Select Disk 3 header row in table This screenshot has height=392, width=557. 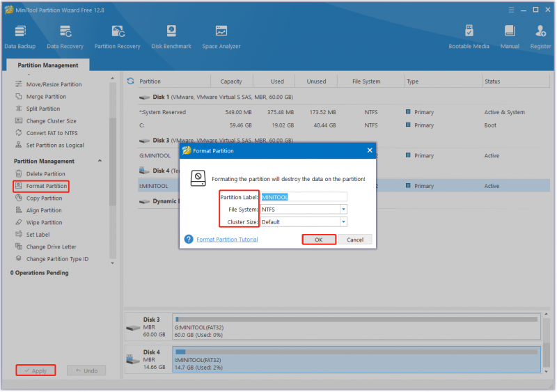point(343,141)
